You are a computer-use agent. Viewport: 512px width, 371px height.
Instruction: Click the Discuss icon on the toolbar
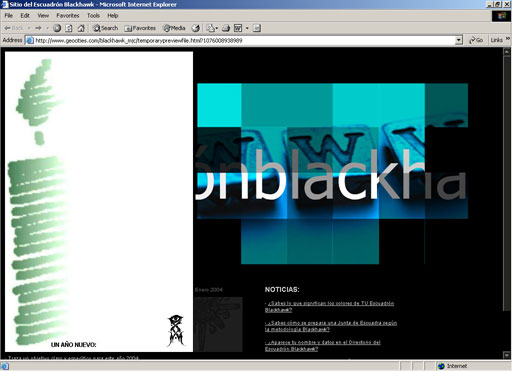pos(257,28)
